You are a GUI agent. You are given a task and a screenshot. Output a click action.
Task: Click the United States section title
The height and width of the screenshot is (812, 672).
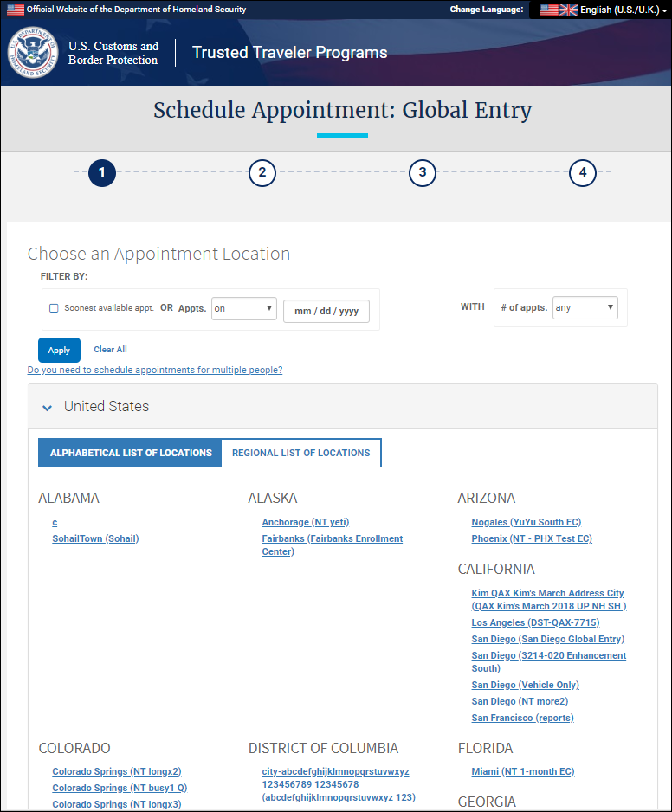coord(107,407)
